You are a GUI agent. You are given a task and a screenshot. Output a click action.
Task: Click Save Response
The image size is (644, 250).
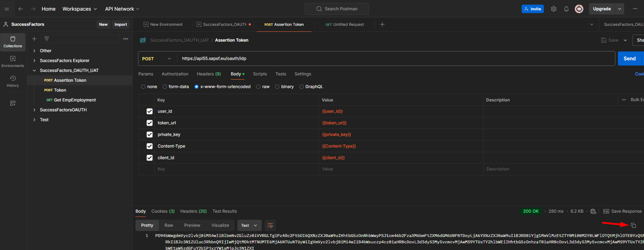622,211
